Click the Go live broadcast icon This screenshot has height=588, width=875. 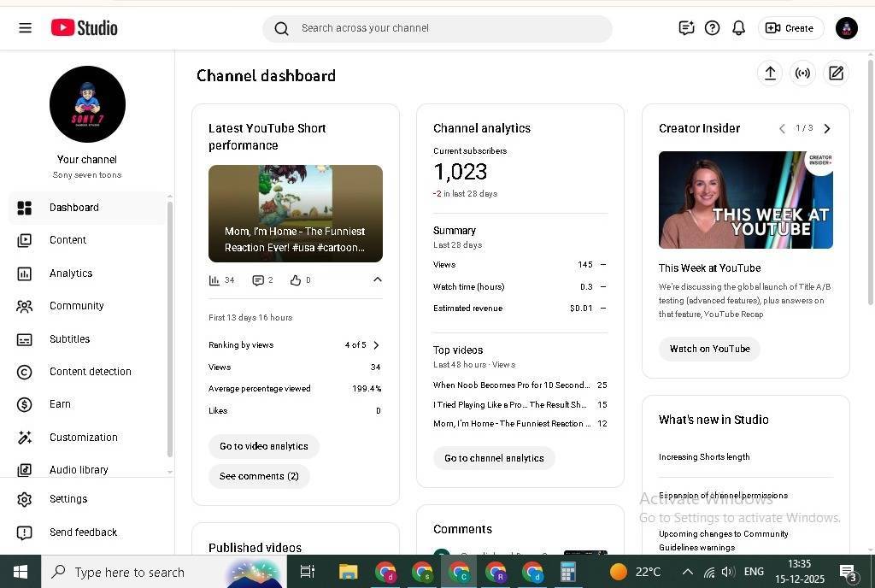(802, 73)
